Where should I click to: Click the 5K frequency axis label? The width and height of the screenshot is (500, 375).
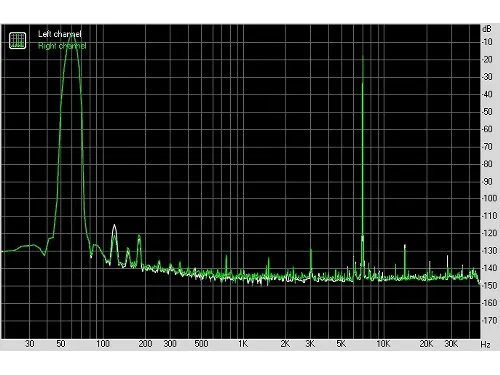(341, 344)
